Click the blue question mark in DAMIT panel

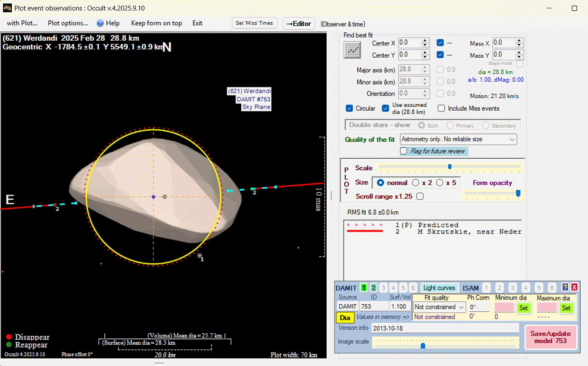coord(565,287)
